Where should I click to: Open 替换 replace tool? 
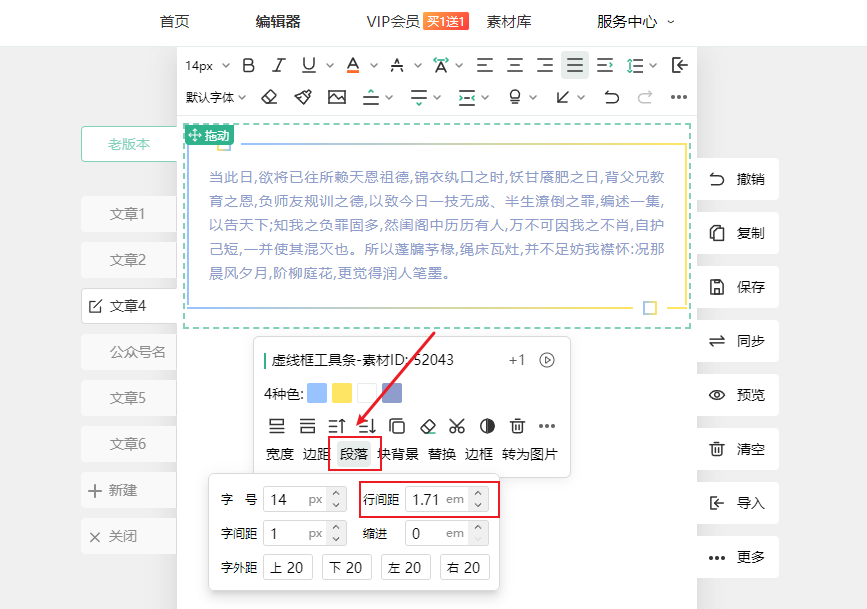[441, 454]
